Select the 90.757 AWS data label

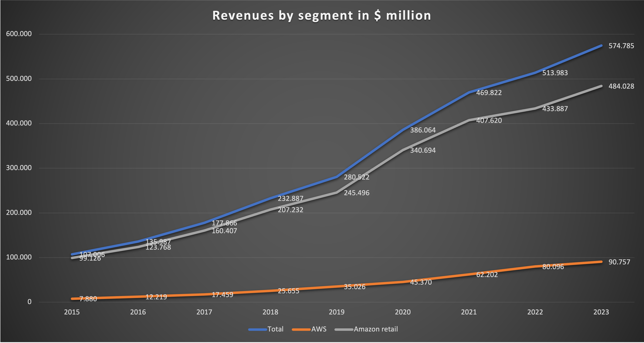coord(619,262)
